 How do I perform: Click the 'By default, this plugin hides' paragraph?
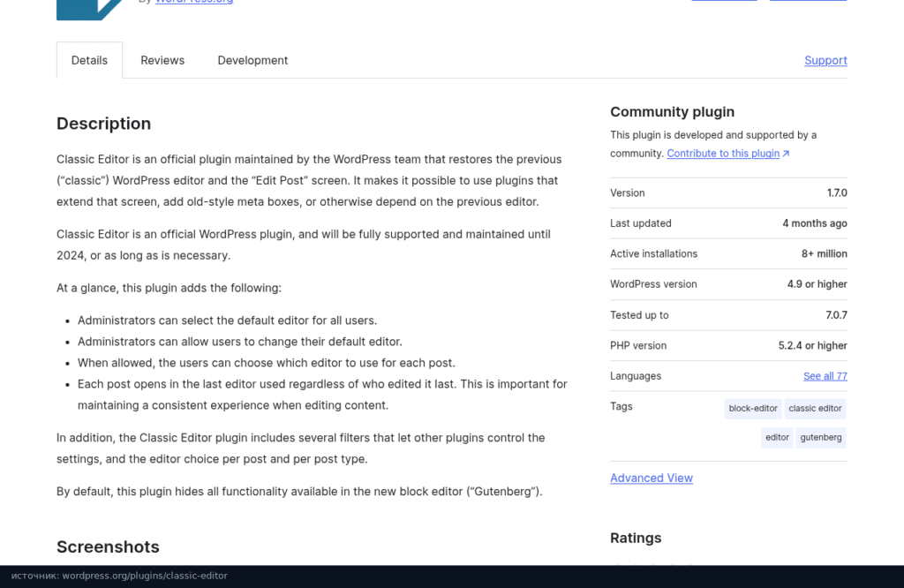pyautogui.click(x=299, y=492)
